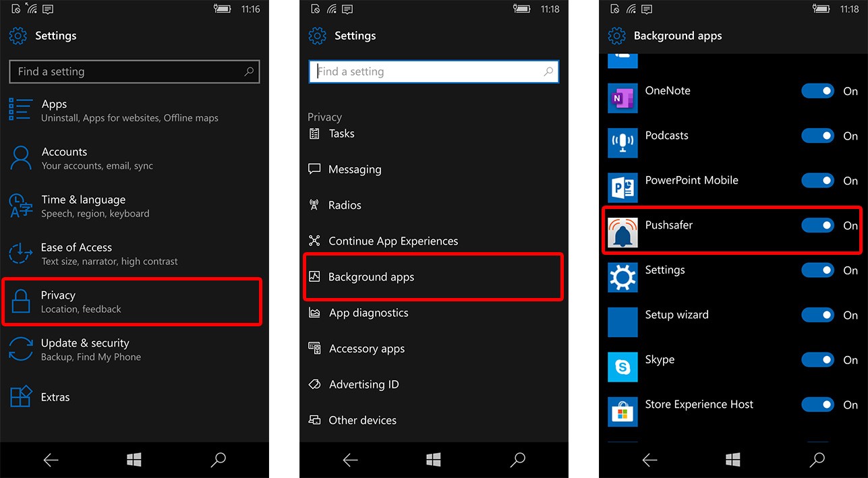Viewport: 868px width, 478px height.
Task: Tap the Setup wizard blue tile icon
Action: tap(623, 322)
